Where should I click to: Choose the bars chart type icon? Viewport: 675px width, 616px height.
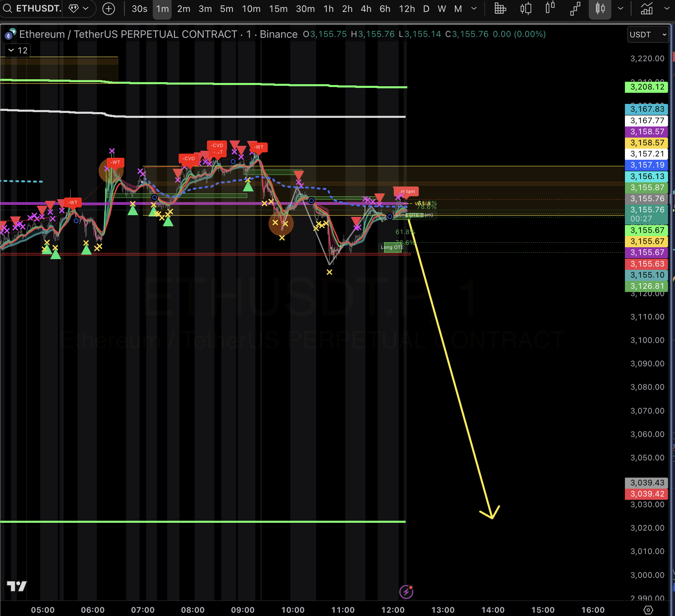coord(526,9)
